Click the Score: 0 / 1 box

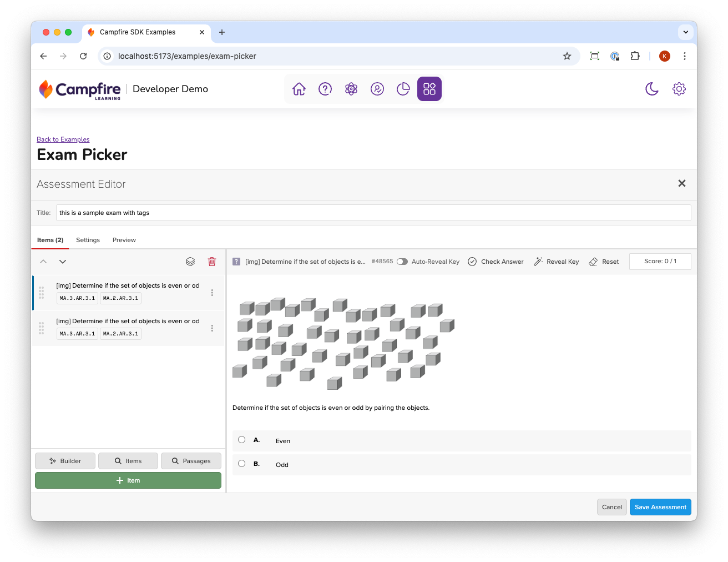(x=660, y=262)
